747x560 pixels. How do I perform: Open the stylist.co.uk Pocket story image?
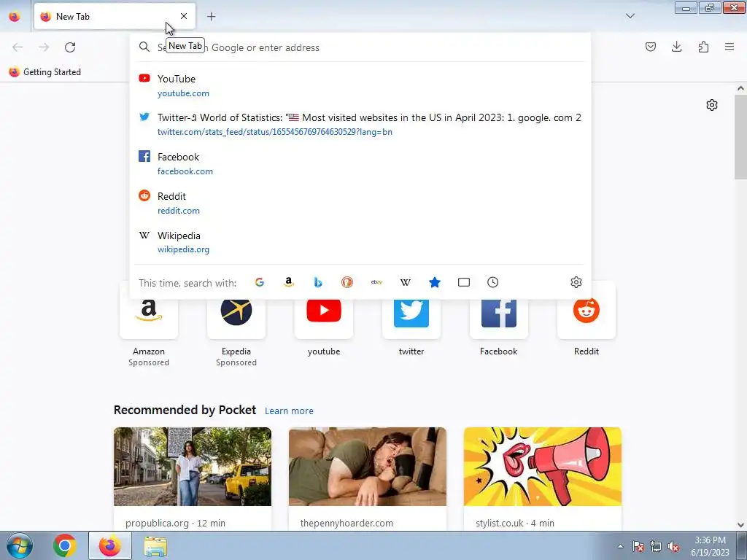(543, 467)
